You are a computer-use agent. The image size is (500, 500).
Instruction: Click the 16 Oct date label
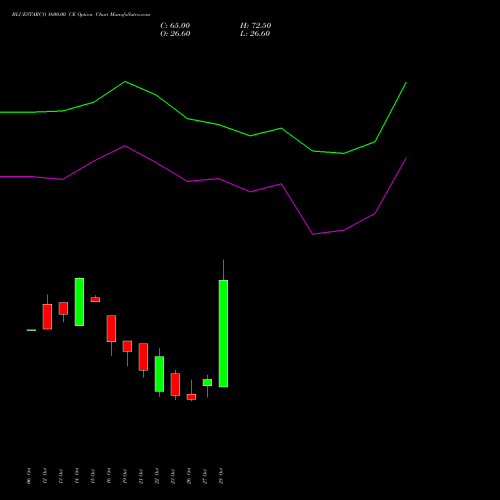point(109,476)
